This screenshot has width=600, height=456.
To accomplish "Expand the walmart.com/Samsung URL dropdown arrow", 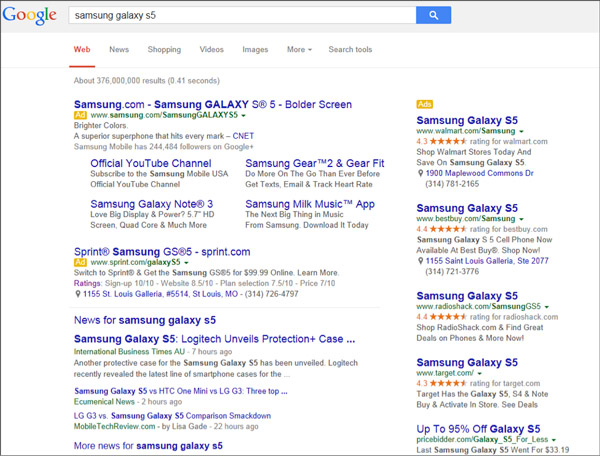I will coord(522,131).
